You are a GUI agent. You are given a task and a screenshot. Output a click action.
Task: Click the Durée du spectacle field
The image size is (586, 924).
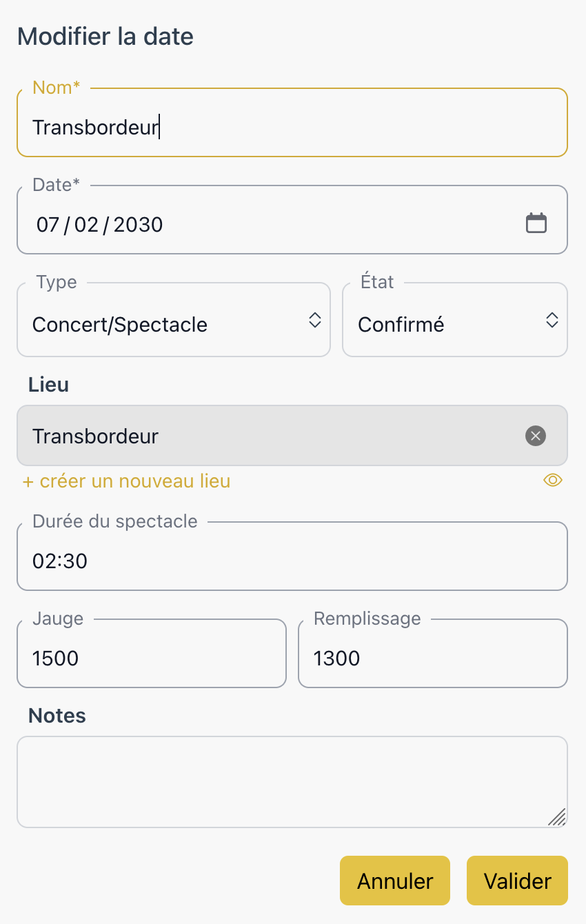pyautogui.click(x=292, y=561)
